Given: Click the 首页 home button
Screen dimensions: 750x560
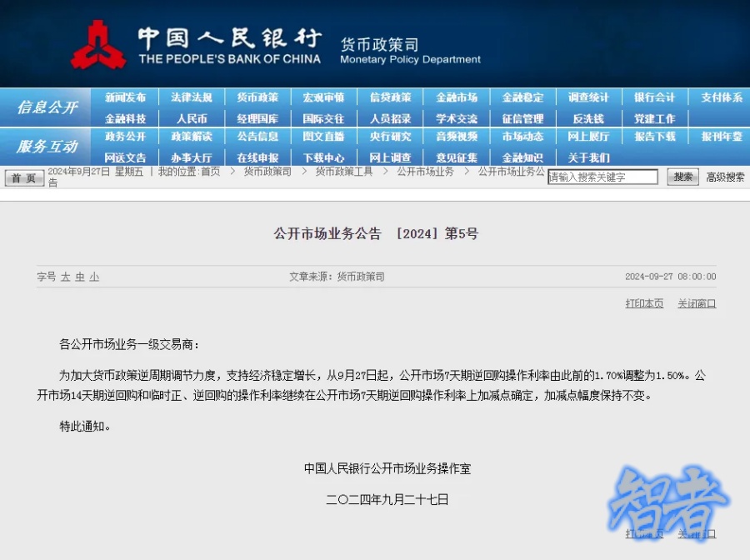Looking at the screenshot, I should (x=23, y=177).
